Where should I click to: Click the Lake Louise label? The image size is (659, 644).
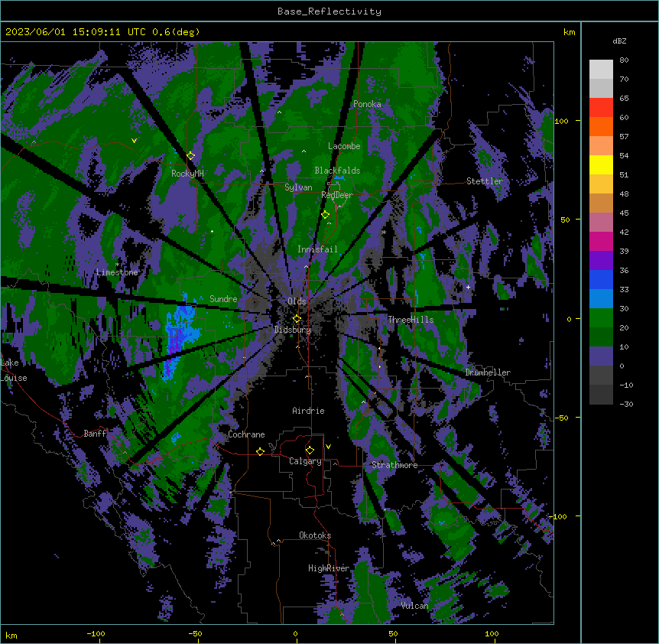pos(14,370)
